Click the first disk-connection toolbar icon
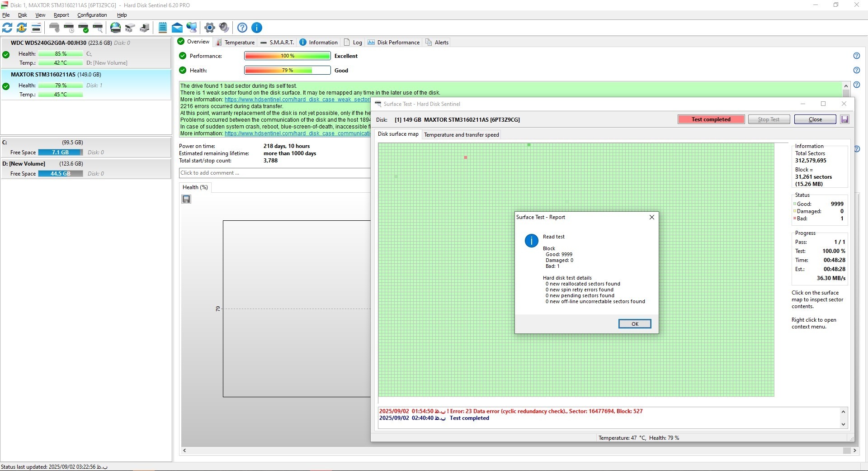Screen dimensions: 868x471 coord(130,28)
